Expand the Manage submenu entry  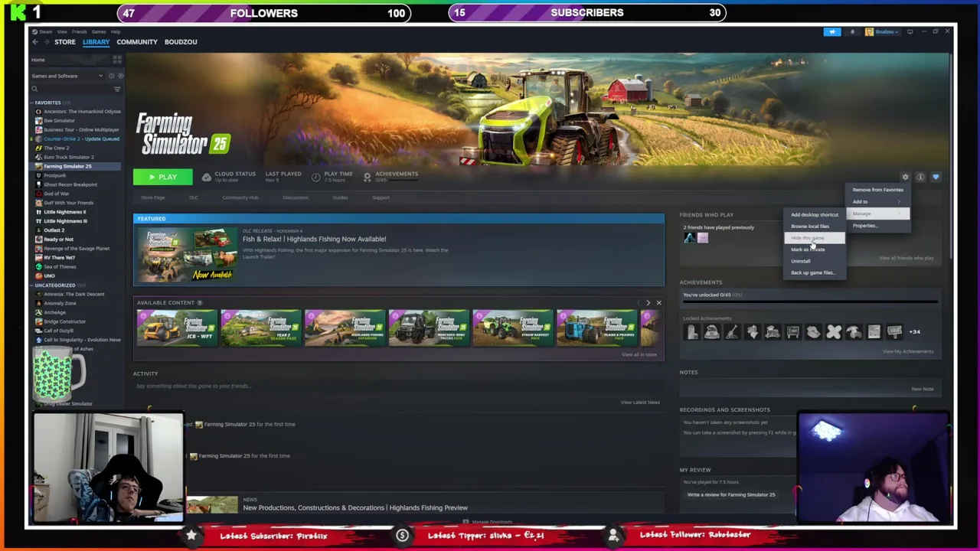(x=877, y=214)
